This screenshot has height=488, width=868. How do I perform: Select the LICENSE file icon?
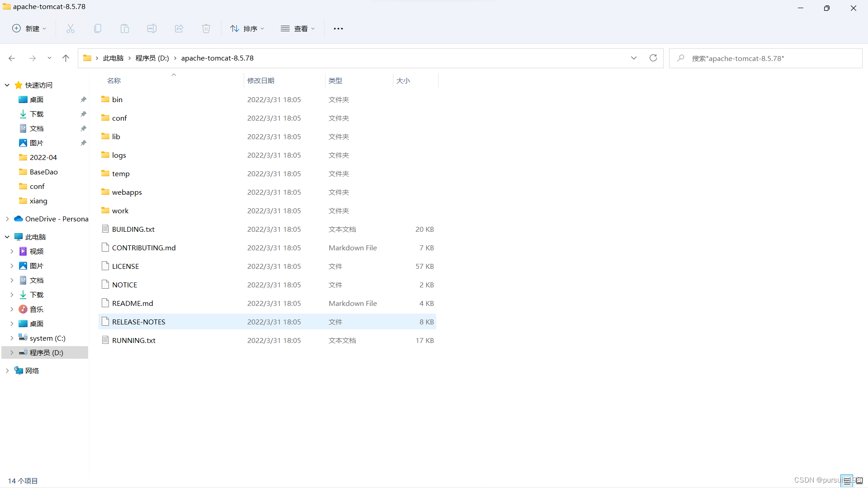coord(105,266)
